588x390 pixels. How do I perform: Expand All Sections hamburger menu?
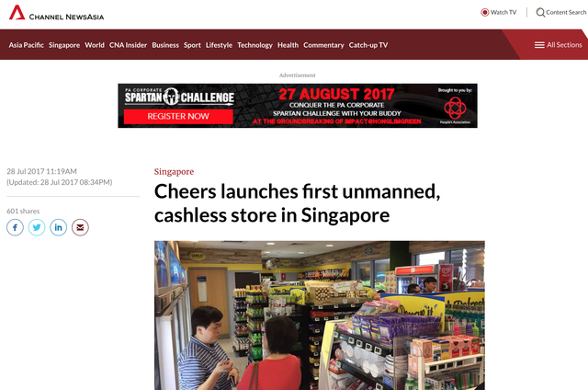click(539, 45)
